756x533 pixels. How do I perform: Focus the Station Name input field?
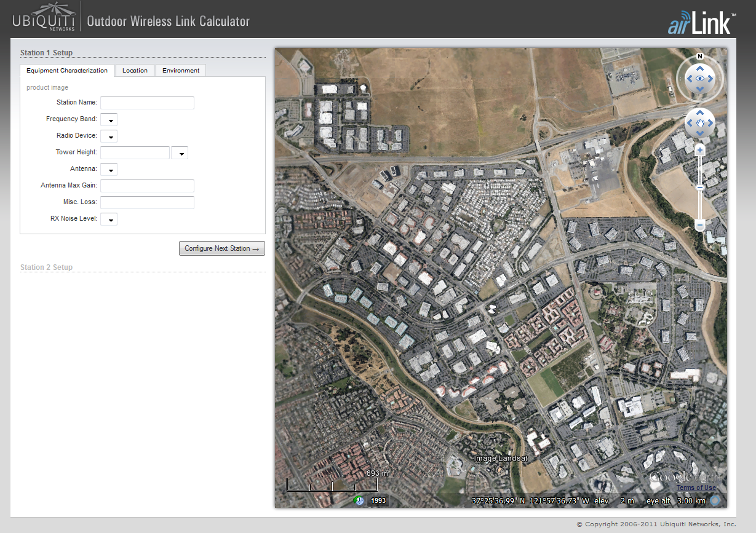tap(147, 103)
